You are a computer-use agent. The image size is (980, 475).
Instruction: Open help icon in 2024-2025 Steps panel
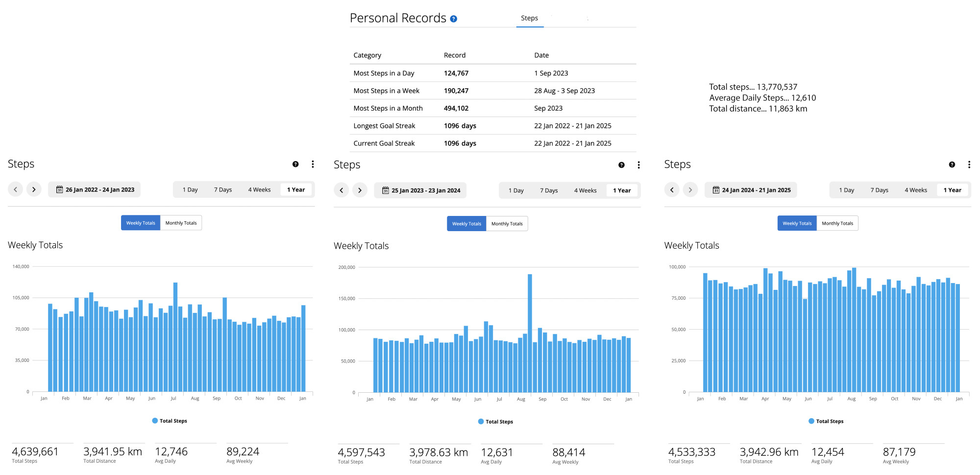952,165
